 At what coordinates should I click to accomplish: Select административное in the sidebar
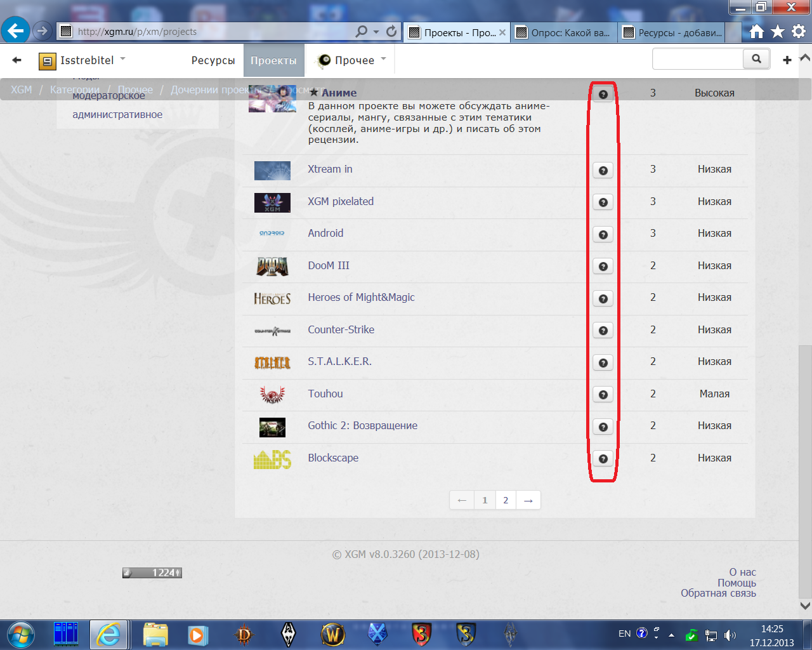pyautogui.click(x=117, y=115)
